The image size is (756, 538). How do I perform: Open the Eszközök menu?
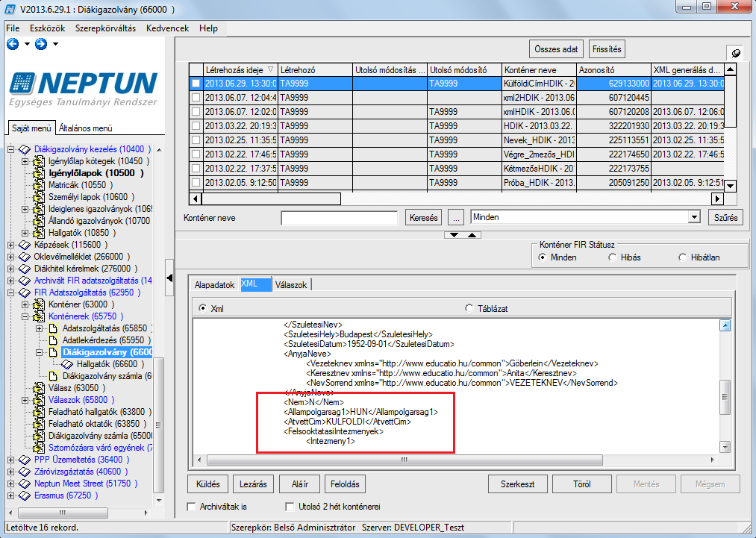47,28
